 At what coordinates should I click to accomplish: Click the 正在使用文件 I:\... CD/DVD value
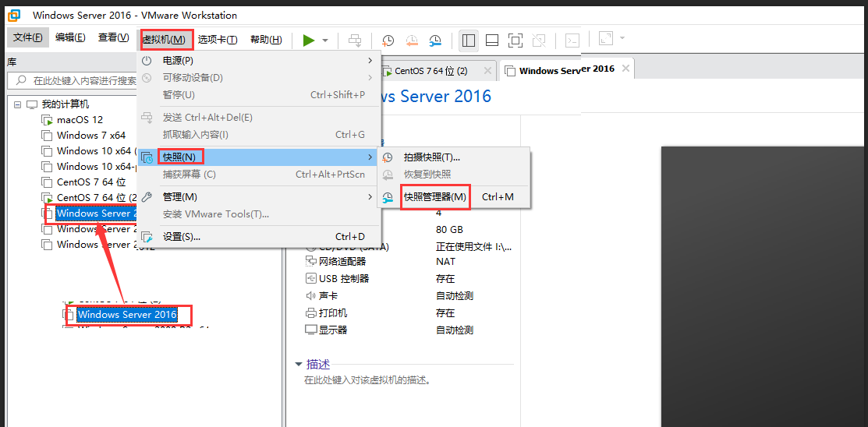tap(474, 245)
